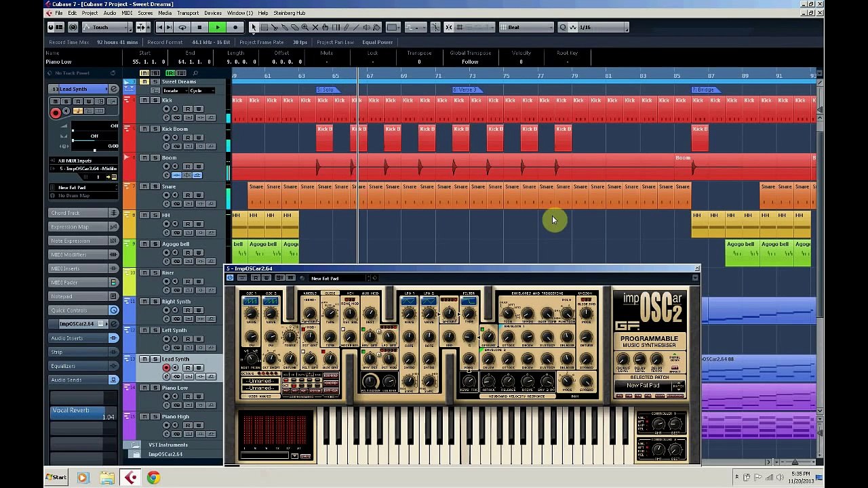Open the Quick Controls section
868x488 pixels.
[x=83, y=310]
